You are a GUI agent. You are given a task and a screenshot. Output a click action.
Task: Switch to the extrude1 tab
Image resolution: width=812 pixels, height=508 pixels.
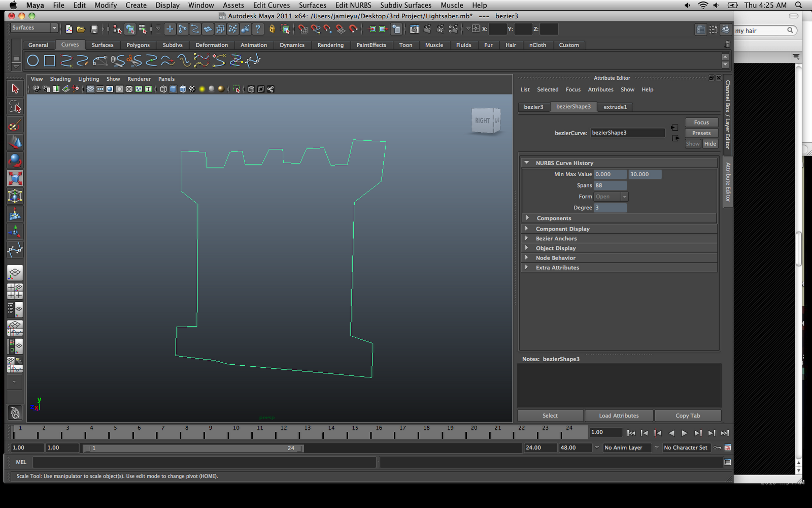(615, 107)
